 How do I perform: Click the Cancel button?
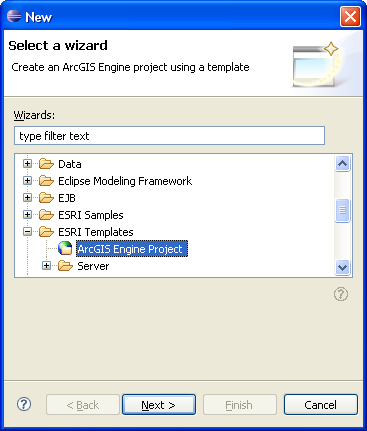321,405
